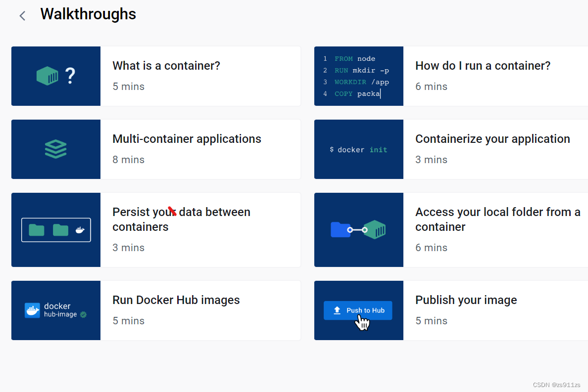
Task: Click the Walkthroughs page heading
Action: coord(88,14)
